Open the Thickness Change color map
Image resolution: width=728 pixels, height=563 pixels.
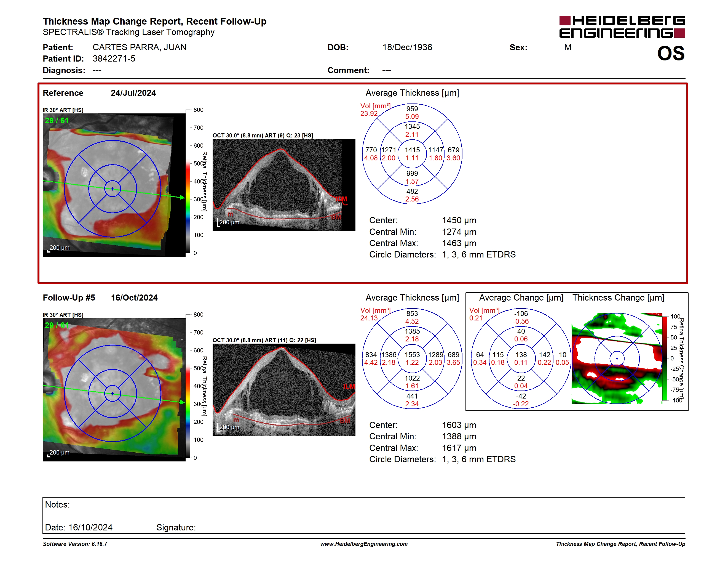[617, 358]
